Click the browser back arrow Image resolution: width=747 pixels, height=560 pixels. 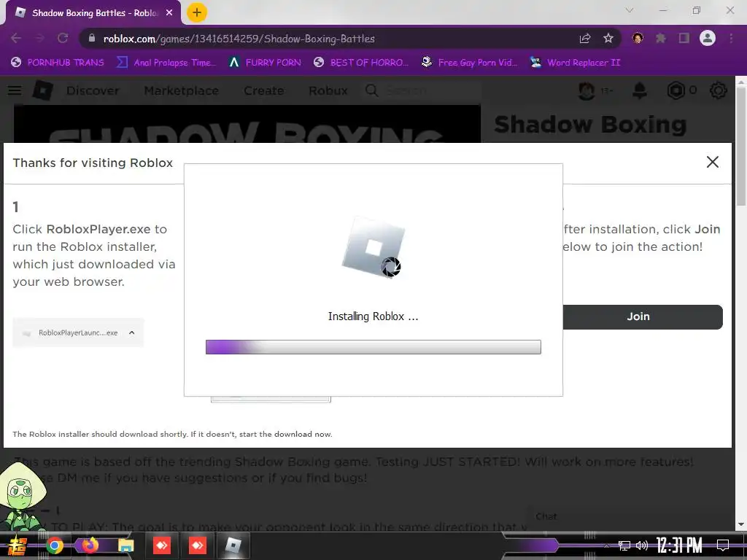coord(16,38)
